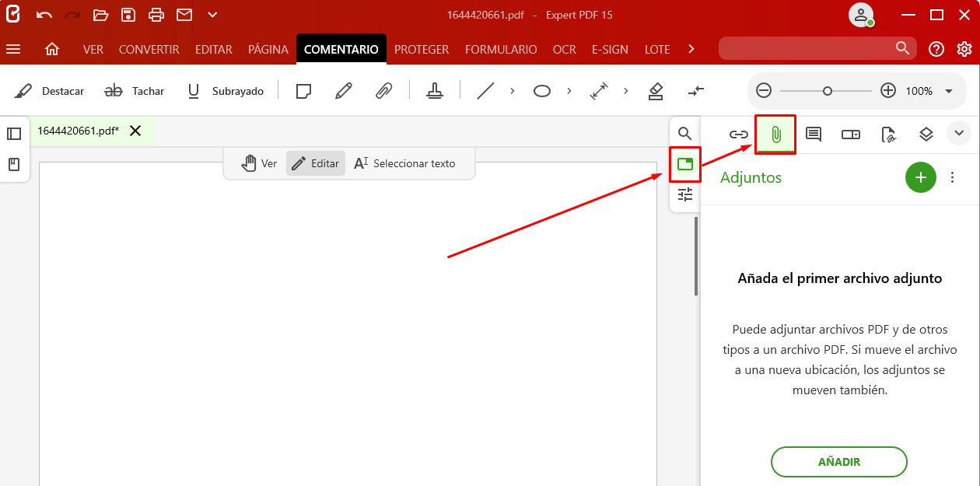Switch to the PÁGINA tab
This screenshot has width=980, height=486.
click(268, 49)
